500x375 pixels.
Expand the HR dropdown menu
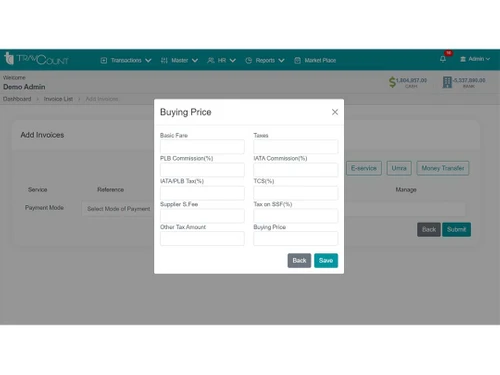coord(233,60)
